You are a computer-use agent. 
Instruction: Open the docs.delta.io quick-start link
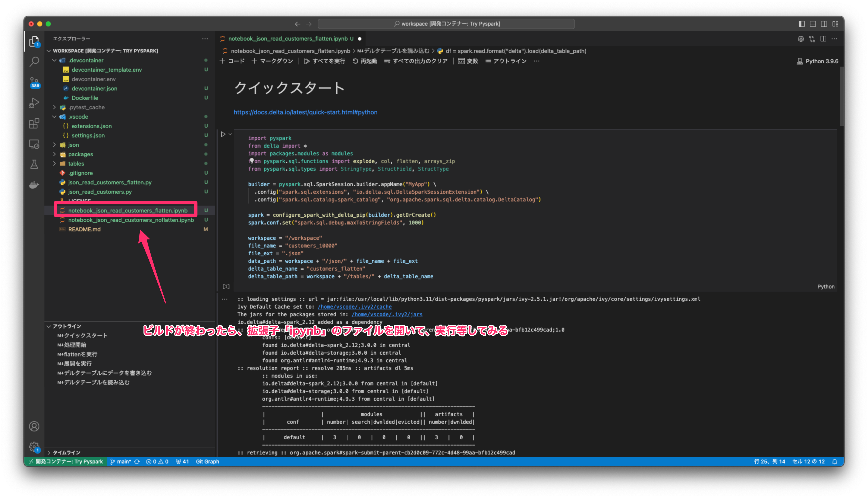[305, 112]
